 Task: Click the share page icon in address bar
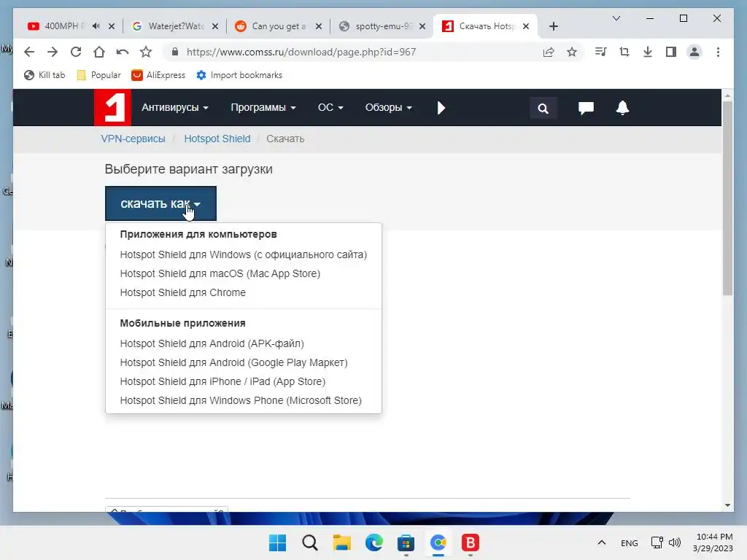549,52
